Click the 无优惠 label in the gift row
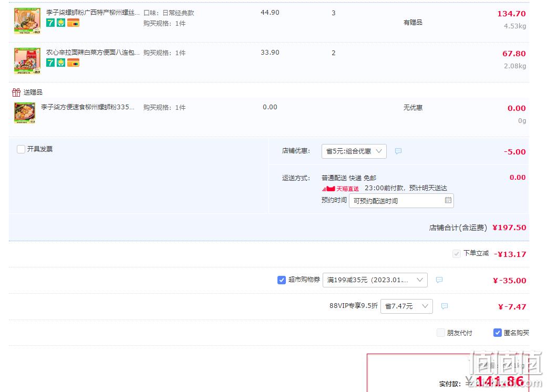The image size is (547, 392). coord(413,107)
